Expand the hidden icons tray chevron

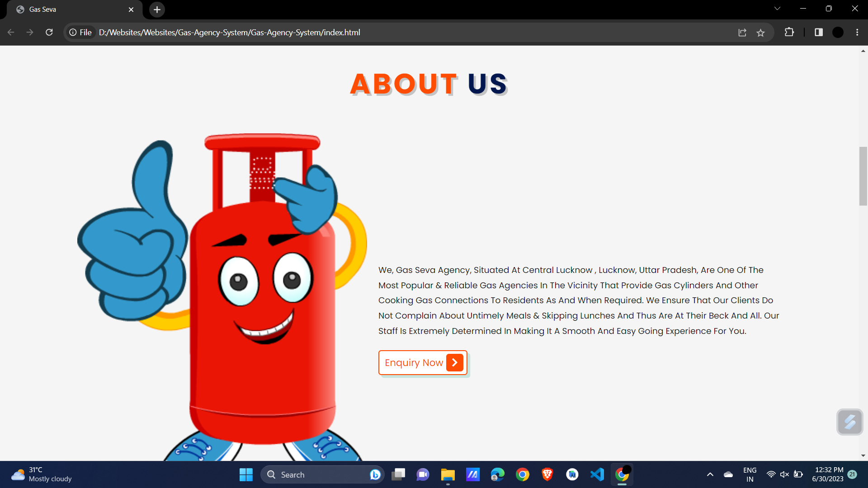[x=710, y=474]
